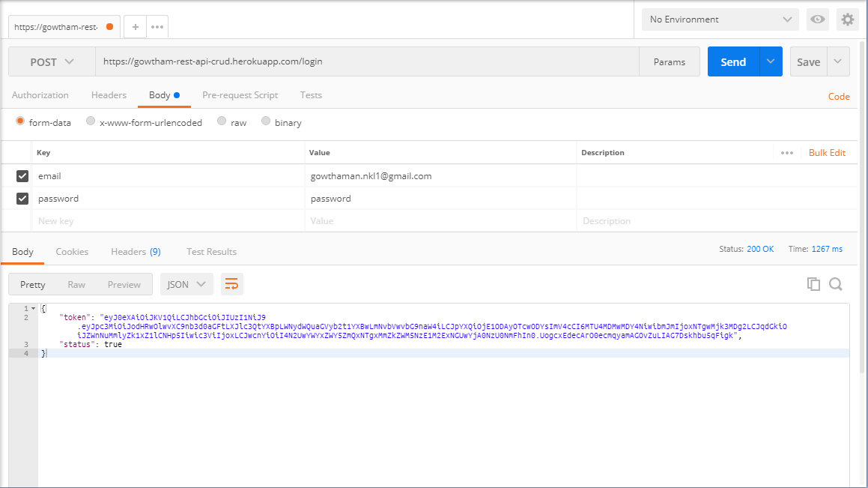Click the Save button
868x488 pixels.
pos(808,62)
